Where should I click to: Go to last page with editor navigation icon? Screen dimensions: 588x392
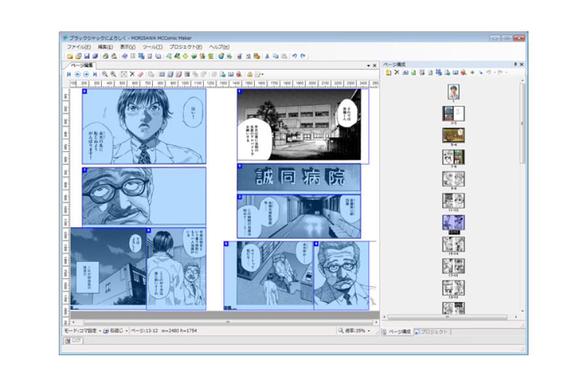(95, 74)
